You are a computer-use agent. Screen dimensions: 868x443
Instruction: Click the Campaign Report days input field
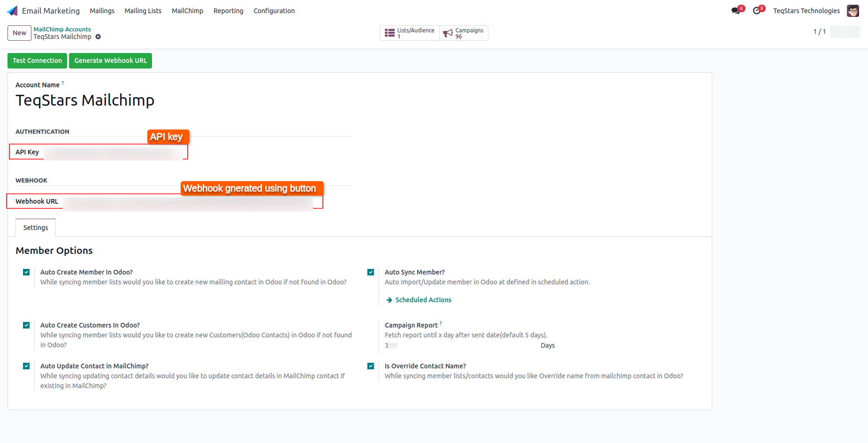(x=460, y=345)
